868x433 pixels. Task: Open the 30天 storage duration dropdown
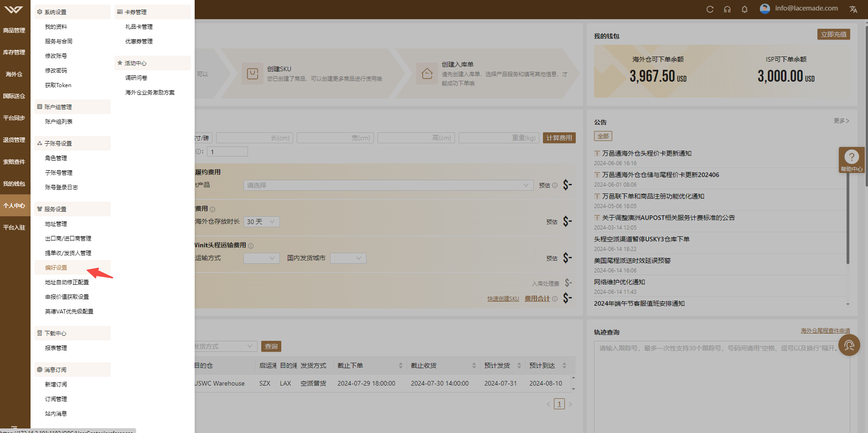[x=262, y=222]
